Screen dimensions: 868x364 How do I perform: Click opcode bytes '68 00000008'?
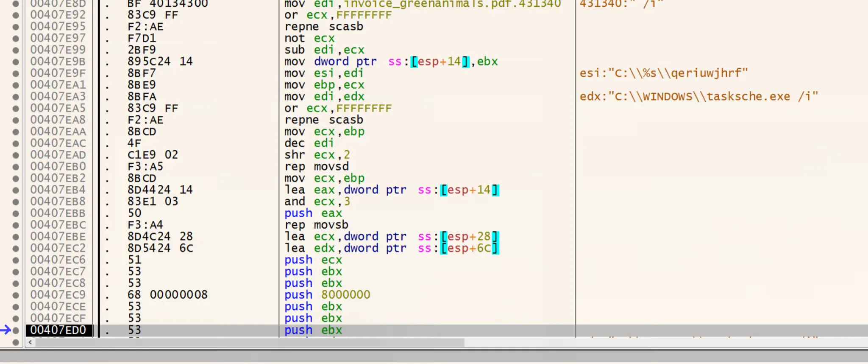(167, 295)
